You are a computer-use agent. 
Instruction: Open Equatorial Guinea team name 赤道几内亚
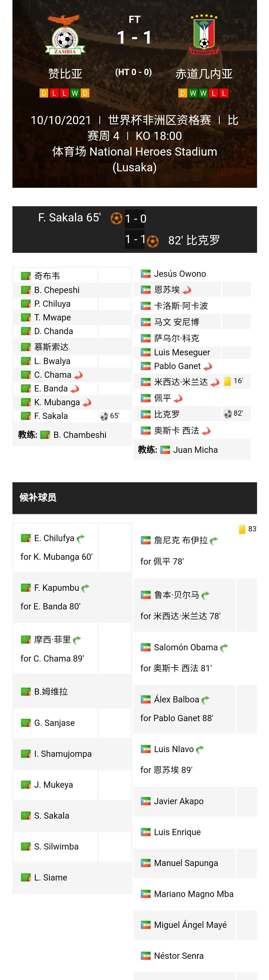tap(204, 74)
